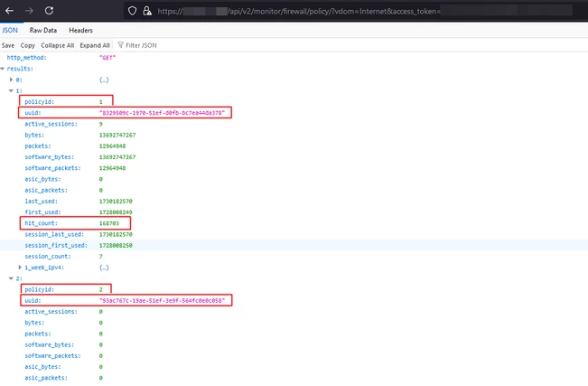Expand 1_week_ipv4 node
This screenshot has width=588, height=386.
[20, 268]
